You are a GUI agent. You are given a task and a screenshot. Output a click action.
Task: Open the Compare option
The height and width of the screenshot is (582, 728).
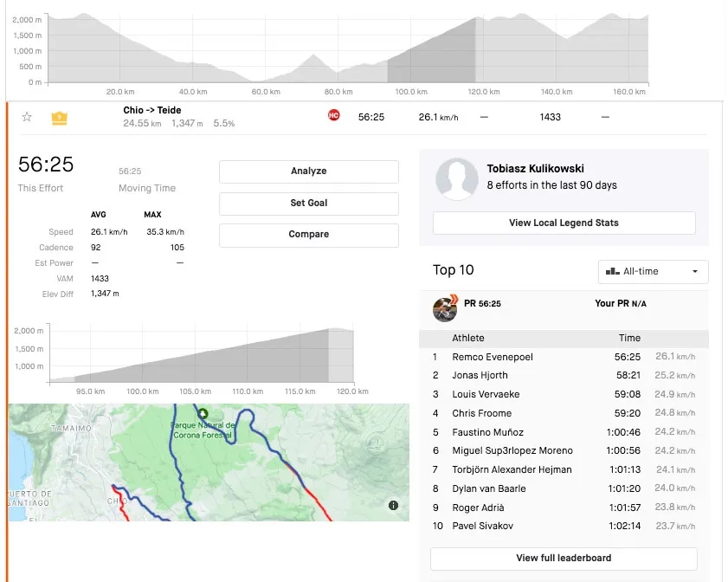click(x=308, y=235)
